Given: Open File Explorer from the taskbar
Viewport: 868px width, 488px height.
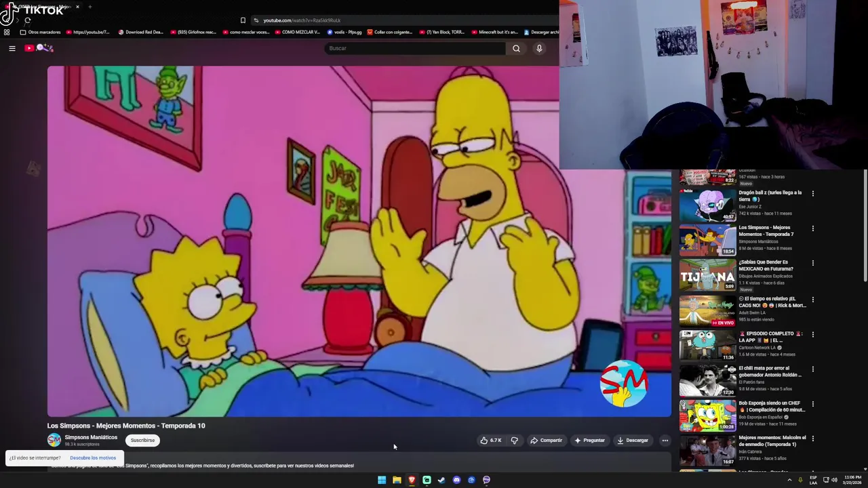Looking at the screenshot, I should (x=397, y=480).
